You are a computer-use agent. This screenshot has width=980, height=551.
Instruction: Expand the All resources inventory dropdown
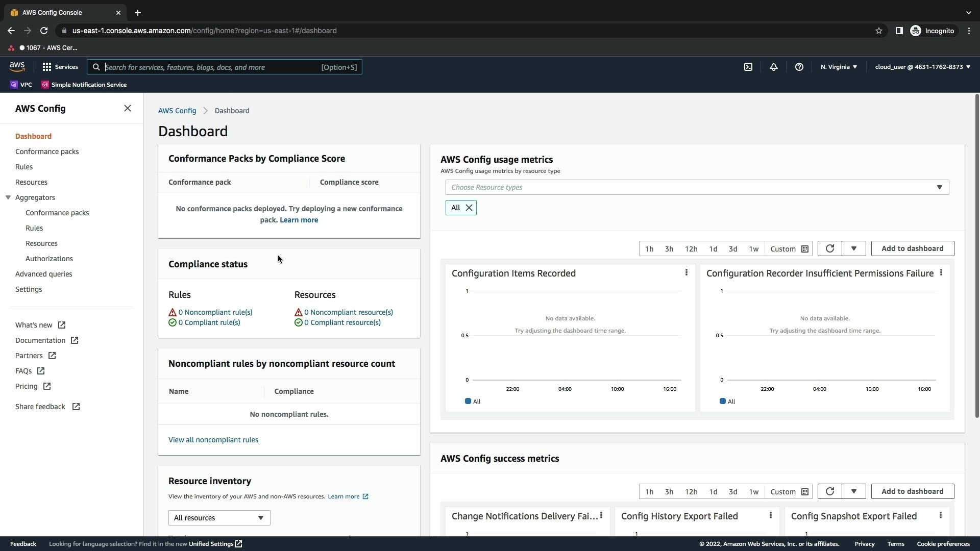(x=219, y=518)
